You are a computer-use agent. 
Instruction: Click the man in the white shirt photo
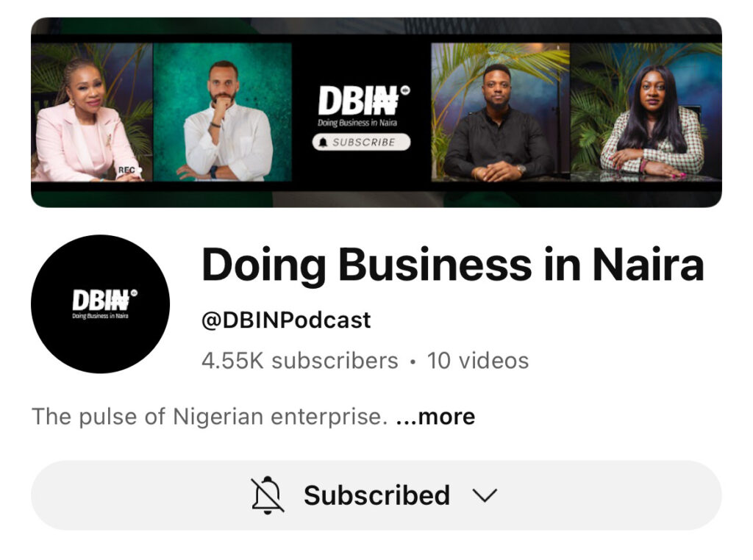click(222, 112)
